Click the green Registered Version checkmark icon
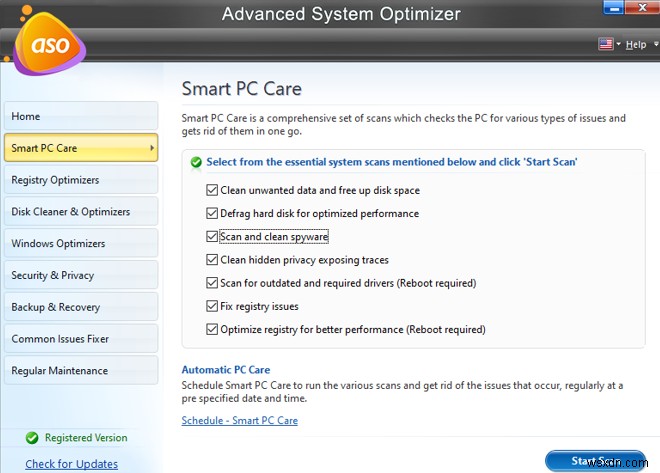660x473 pixels. click(33, 437)
